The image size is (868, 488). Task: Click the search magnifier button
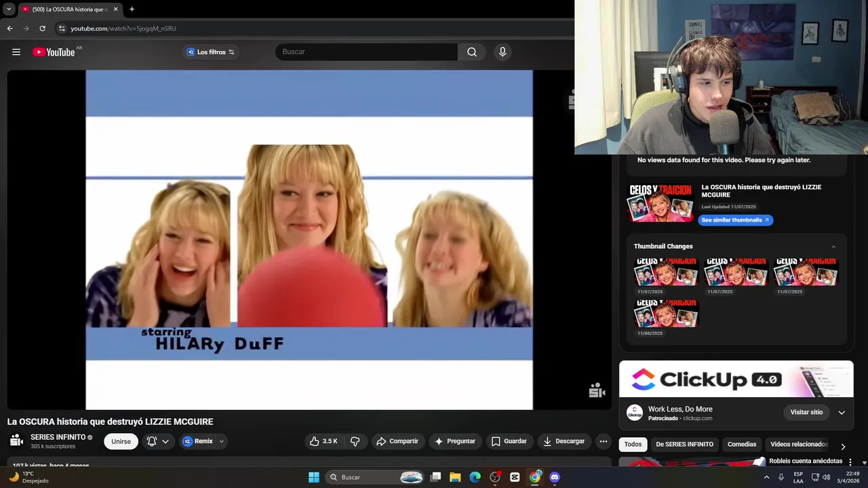(471, 52)
